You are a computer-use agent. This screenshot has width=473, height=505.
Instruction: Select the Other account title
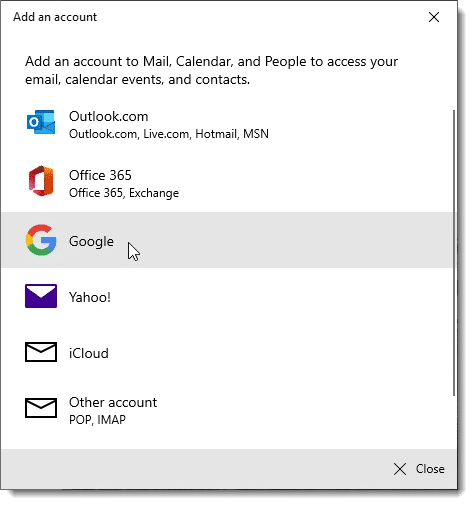tap(113, 402)
